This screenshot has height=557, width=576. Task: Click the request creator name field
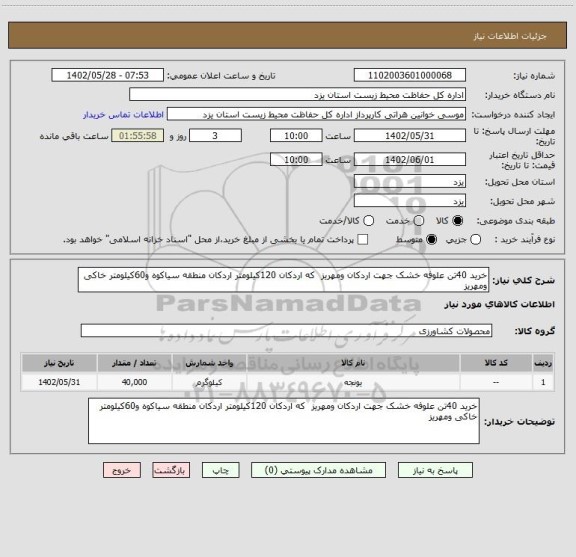click(x=316, y=115)
